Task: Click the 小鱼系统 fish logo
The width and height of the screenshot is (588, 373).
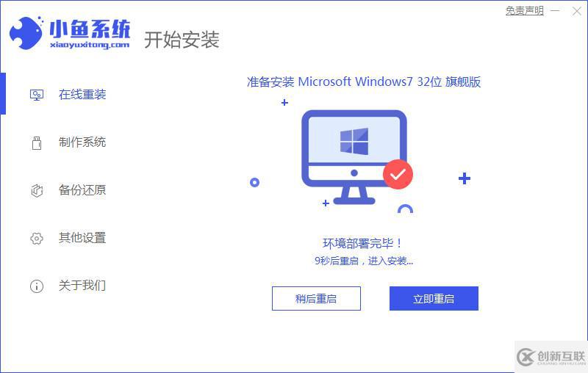Action: click(26, 33)
